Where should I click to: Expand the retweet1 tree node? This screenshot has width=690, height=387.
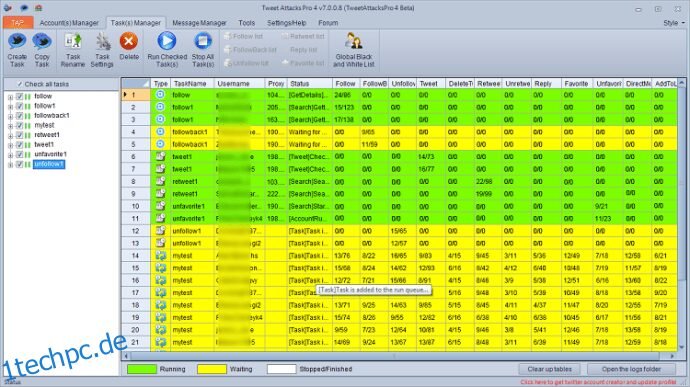10,135
